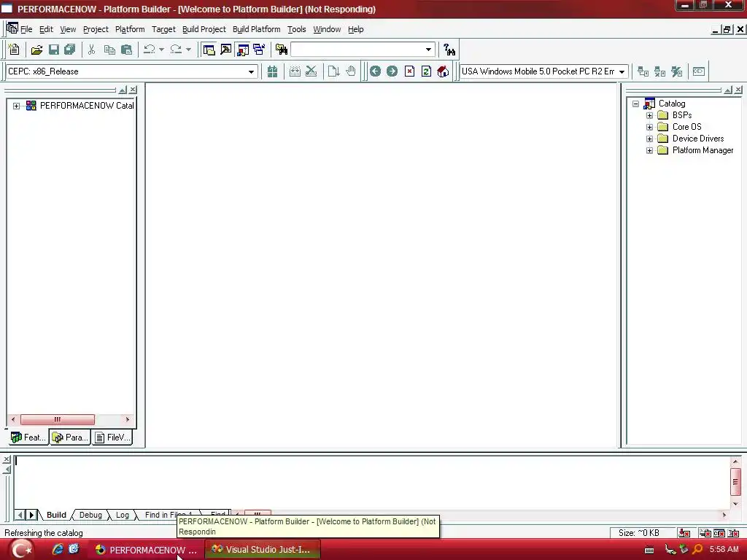The width and height of the screenshot is (747, 560).
Task: Click the Paste clipboard icon
Action: (126, 49)
